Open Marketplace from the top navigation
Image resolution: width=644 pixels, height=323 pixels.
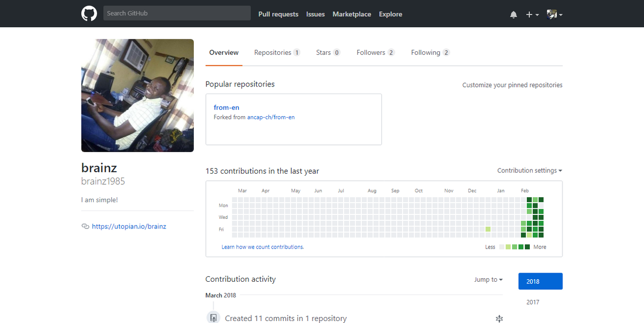tap(352, 14)
